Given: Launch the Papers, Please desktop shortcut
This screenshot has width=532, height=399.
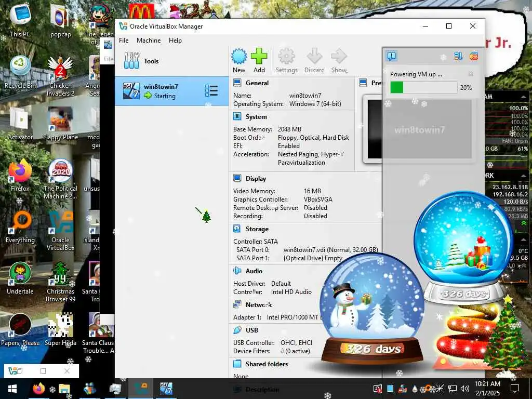Looking at the screenshot, I should coord(20,330).
